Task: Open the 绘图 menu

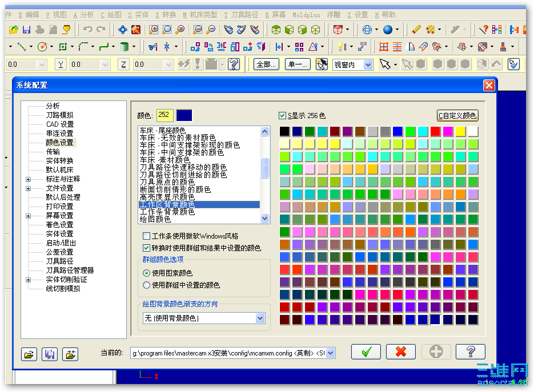Action: pyautogui.click(x=111, y=15)
